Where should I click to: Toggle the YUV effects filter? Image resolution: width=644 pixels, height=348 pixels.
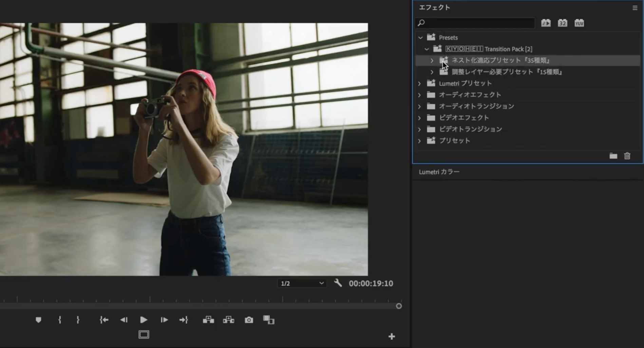pos(579,23)
